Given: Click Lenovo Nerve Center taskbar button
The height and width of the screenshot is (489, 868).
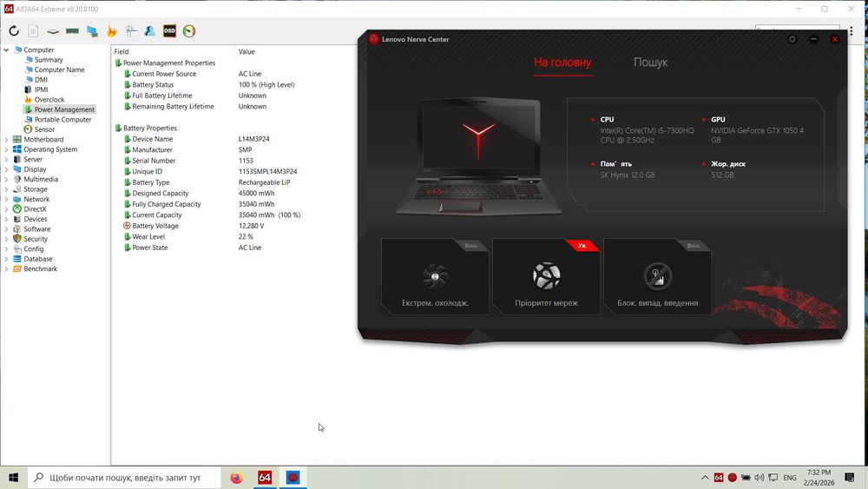Looking at the screenshot, I should pyautogui.click(x=293, y=478).
